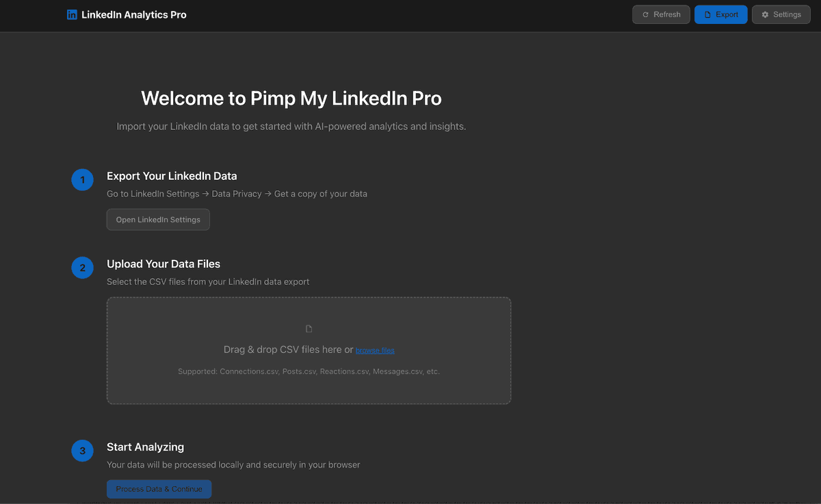Screen dimensions: 821x504
Task: Click the Welcome to Pimp My LinkedIn Pro title
Action: [x=291, y=98]
